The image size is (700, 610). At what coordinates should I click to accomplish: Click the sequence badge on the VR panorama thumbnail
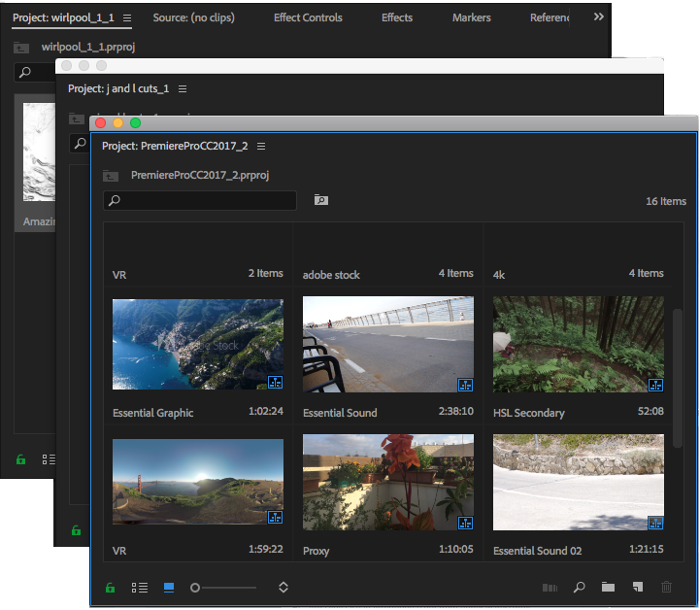click(275, 517)
